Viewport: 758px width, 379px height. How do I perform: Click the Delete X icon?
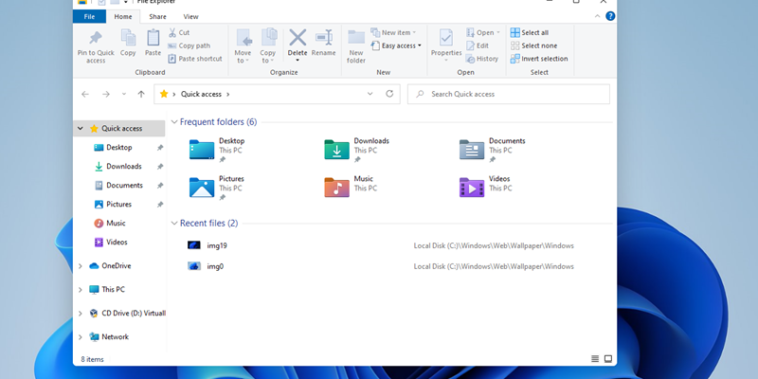tap(298, 37)
